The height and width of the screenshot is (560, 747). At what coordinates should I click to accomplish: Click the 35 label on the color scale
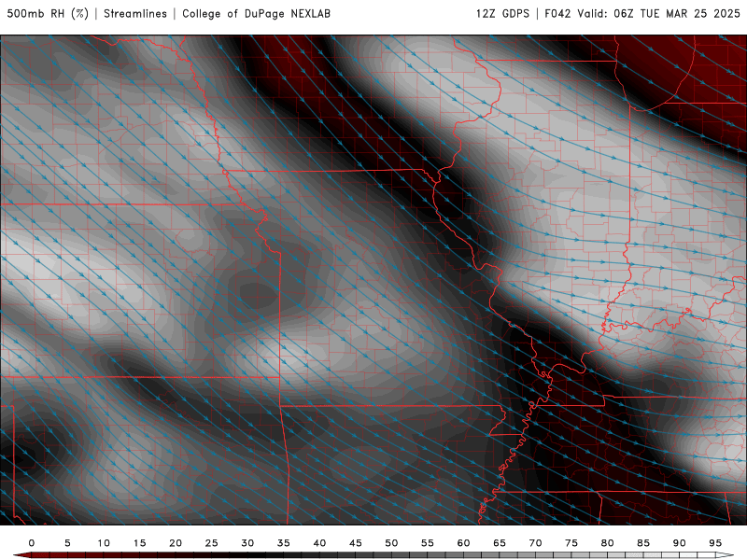coord(284,543)
